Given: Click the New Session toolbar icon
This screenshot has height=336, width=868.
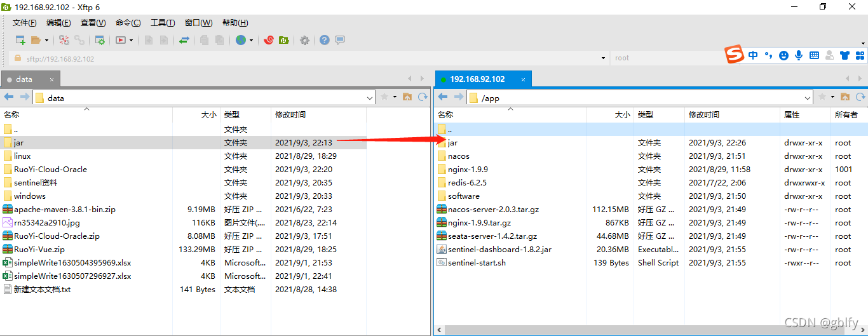Looking at the screenshot, I should coord(20,40).
